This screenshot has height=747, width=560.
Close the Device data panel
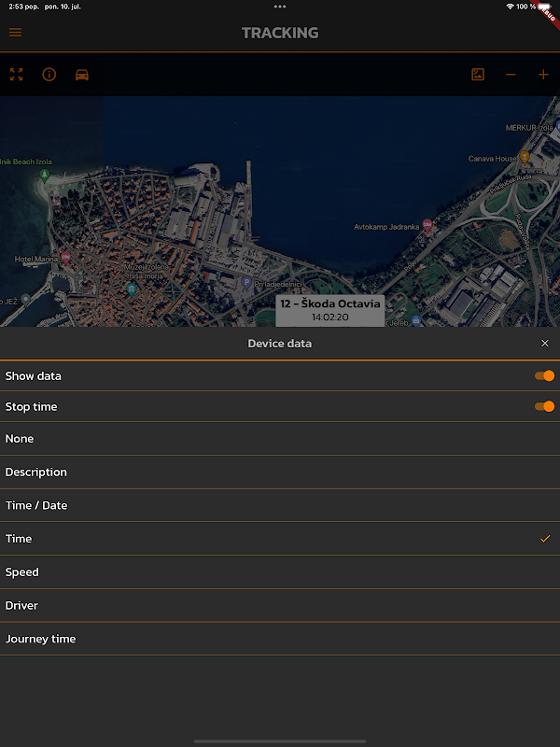pyautogui.click(x=545, y=344)
